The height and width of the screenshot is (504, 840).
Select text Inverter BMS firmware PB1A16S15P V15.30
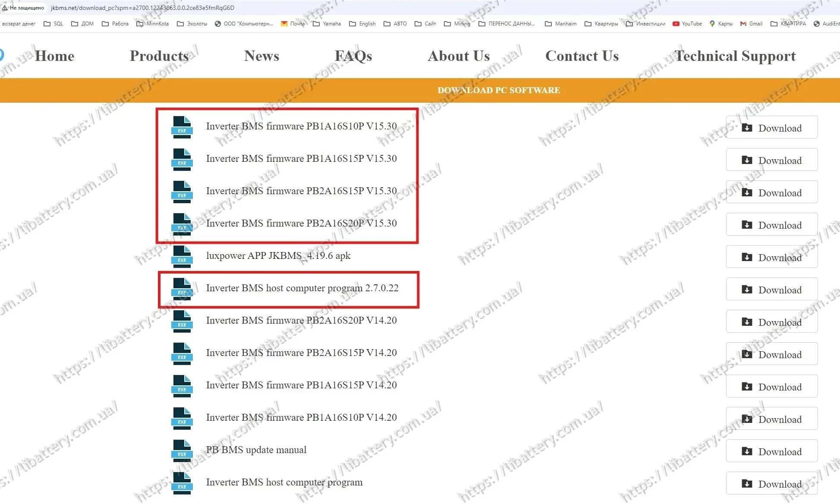[302, 158]
